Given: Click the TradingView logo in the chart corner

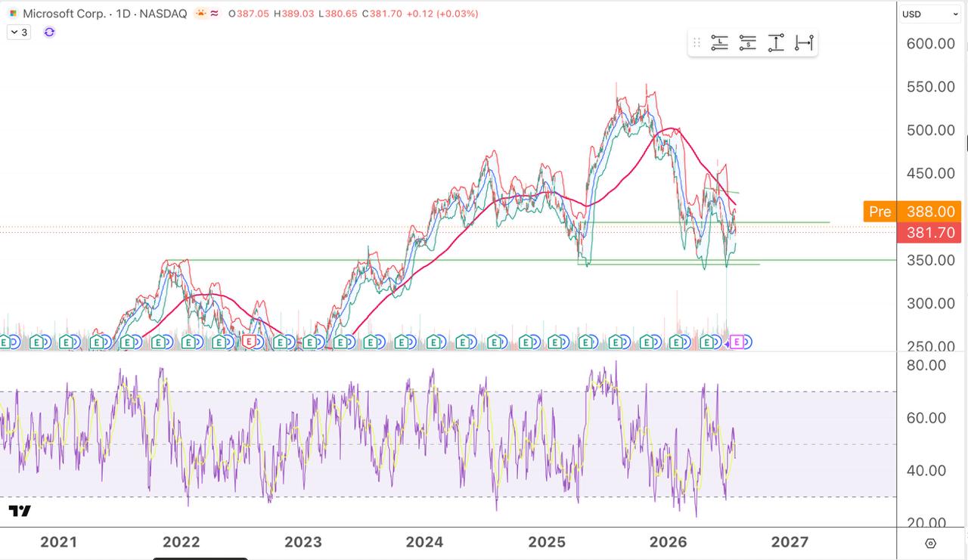Looking at the screenshot, I should tap(20, 512).
